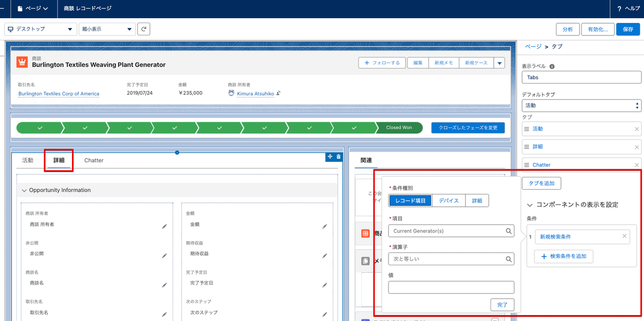
Task: Click the refresh canvas icon button
Action: click(144, 29)
